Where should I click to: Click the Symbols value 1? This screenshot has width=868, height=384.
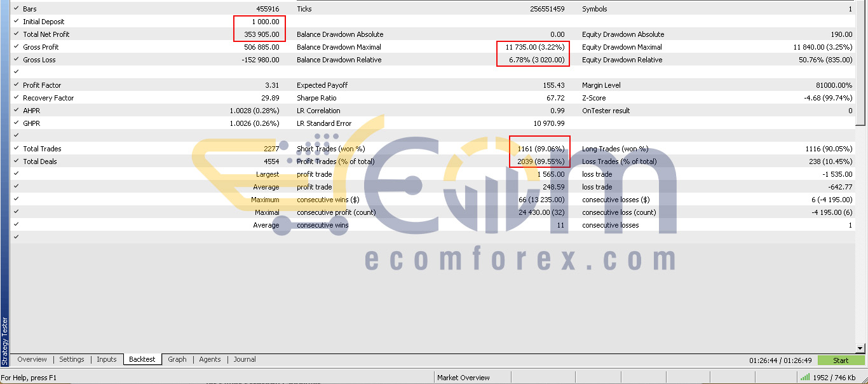point(850,9)
